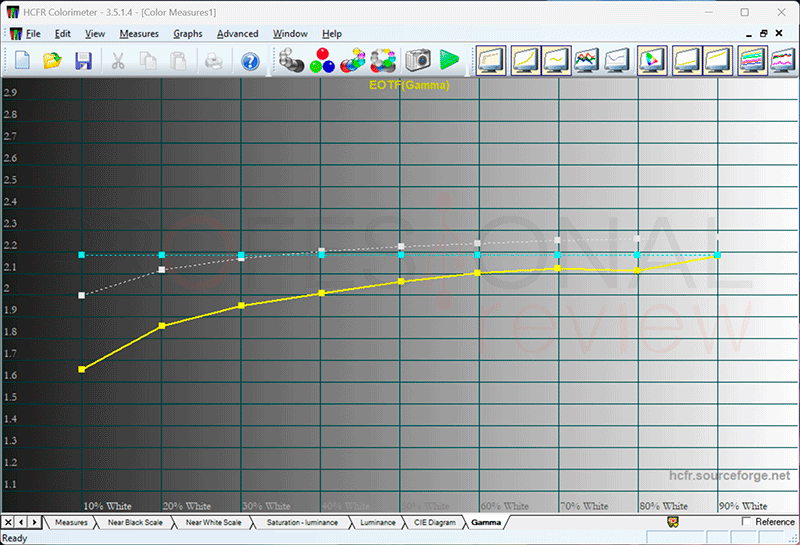Minimize the inner Color Measures1 document window
800x545 pixels.
[748, 34]
